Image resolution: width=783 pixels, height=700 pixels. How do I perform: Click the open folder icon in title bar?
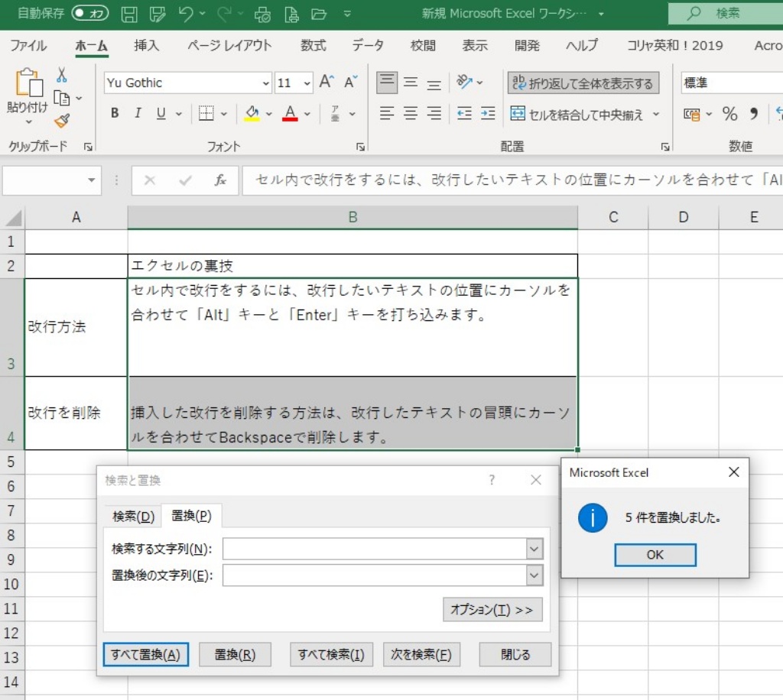[x=319, y=14]
